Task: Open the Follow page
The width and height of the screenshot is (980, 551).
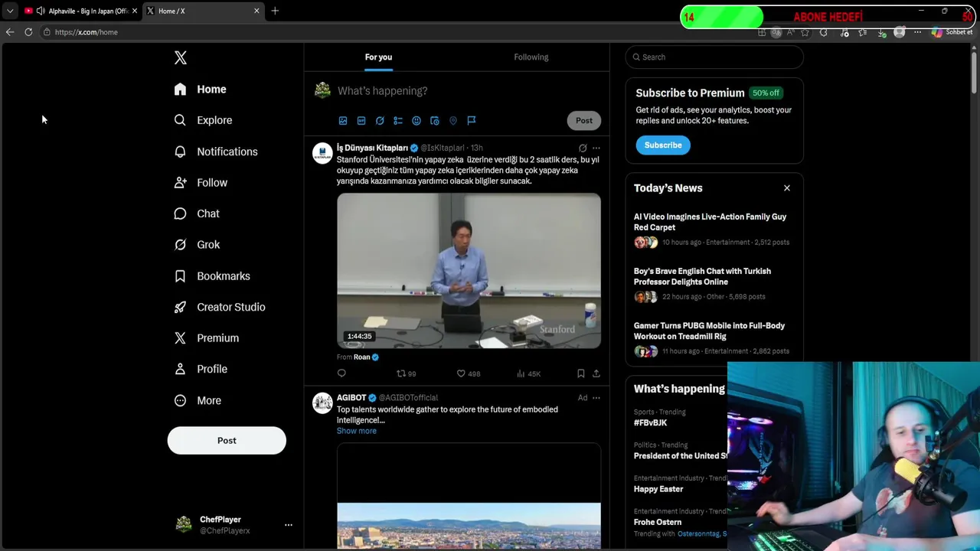Action: tap(201, 183)
